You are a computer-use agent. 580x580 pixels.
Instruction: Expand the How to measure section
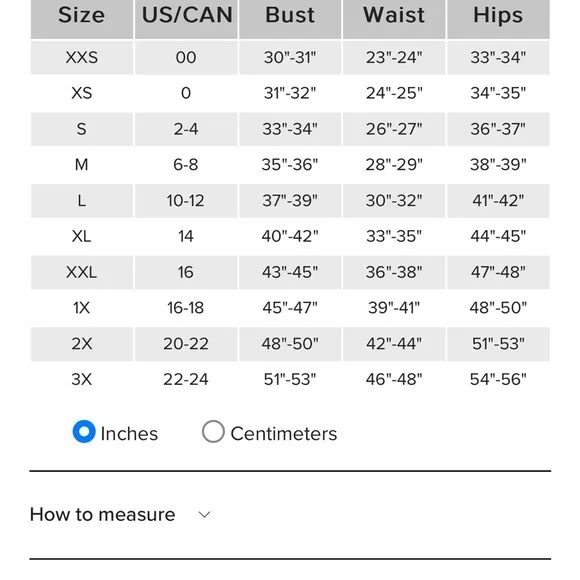click(120, 515)
